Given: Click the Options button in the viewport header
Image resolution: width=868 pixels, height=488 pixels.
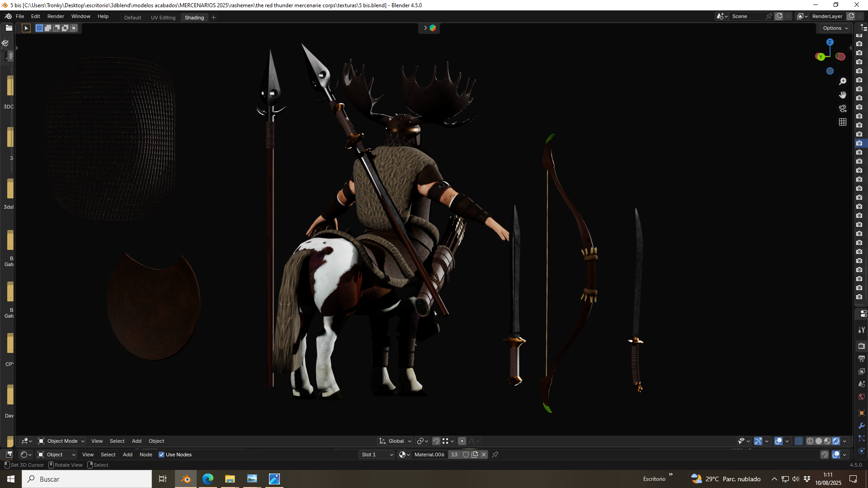Looking at the screenshot, I should 835,28.
